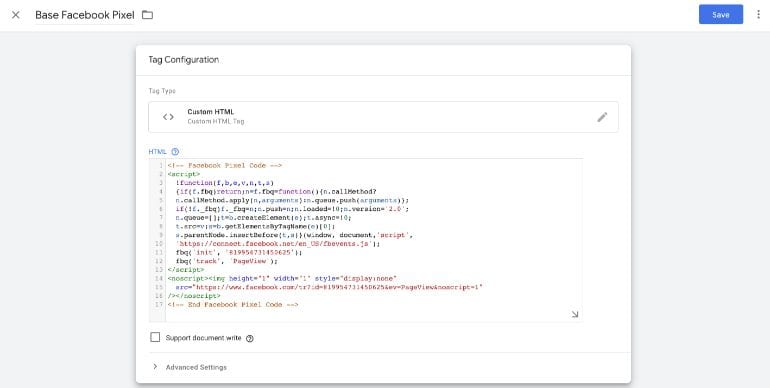The image size is (770, 388).
Task: Close the tag editor with X icon
Action: click(x=16, y=15)
